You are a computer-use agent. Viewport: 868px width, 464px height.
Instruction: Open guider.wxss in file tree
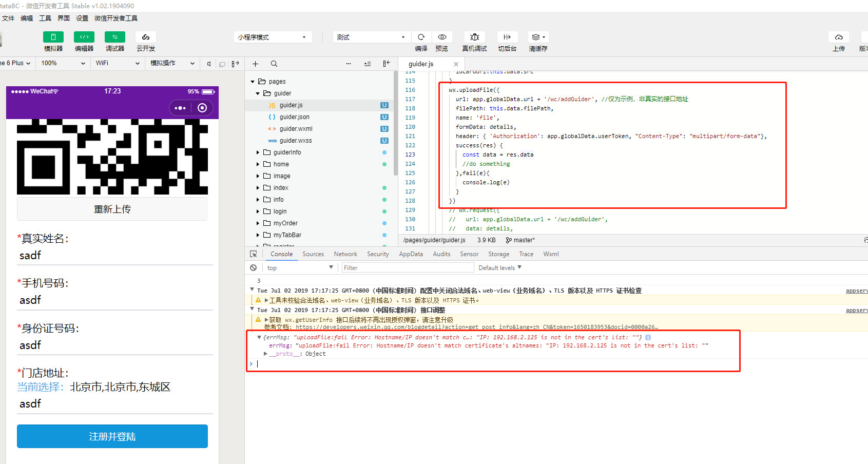[x=295, y=141]
